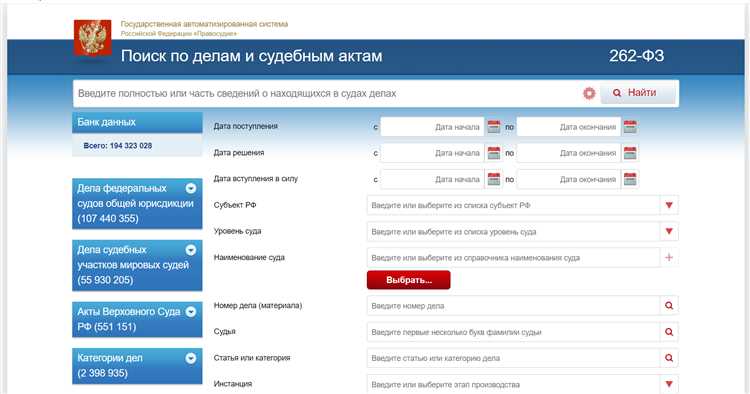Click Дата решения Дата окончания field
750x394 pixels.
tap(569, 153)
